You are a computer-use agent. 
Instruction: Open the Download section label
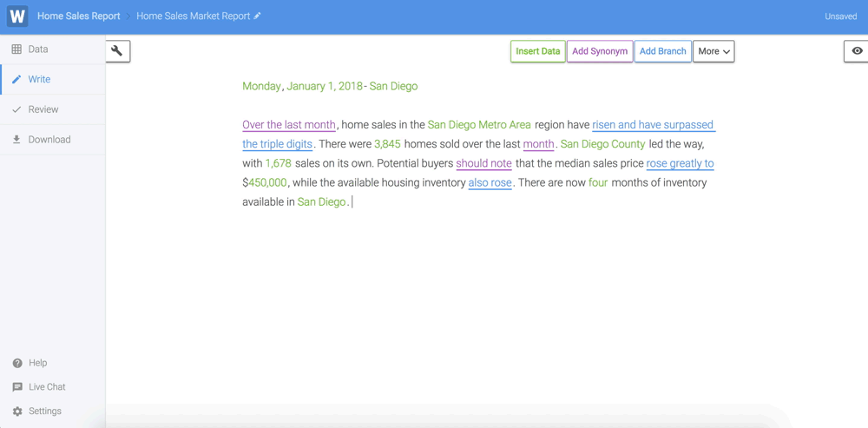[x=49, y=140]
